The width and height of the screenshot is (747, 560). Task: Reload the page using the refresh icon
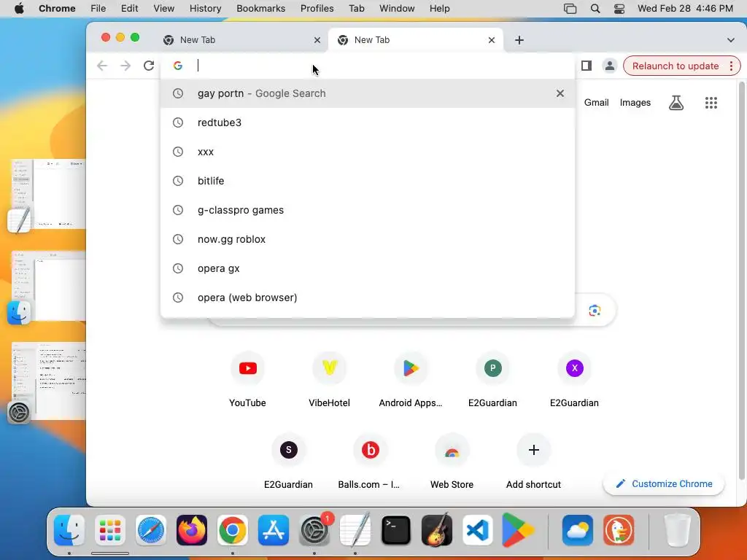tap(149, 66)
